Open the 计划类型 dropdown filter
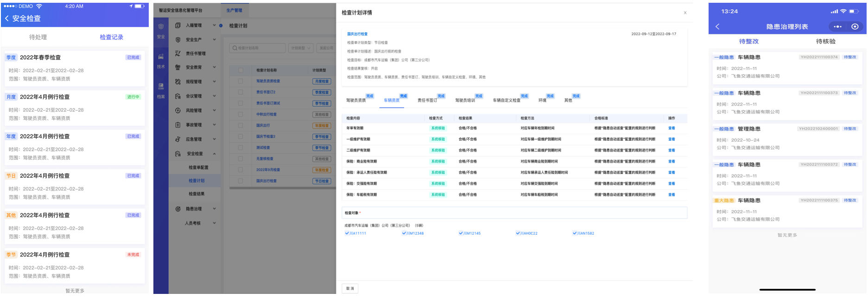 pos(301,48)
